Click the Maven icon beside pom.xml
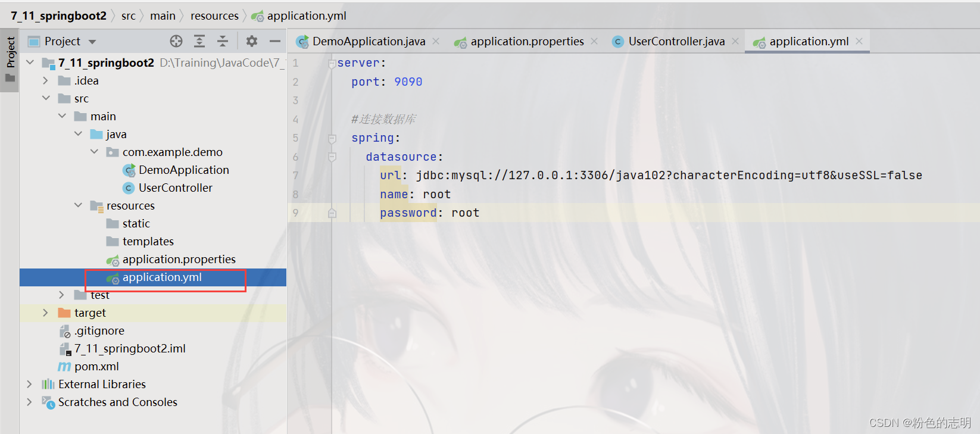The image size is (980, 434). 64,367
